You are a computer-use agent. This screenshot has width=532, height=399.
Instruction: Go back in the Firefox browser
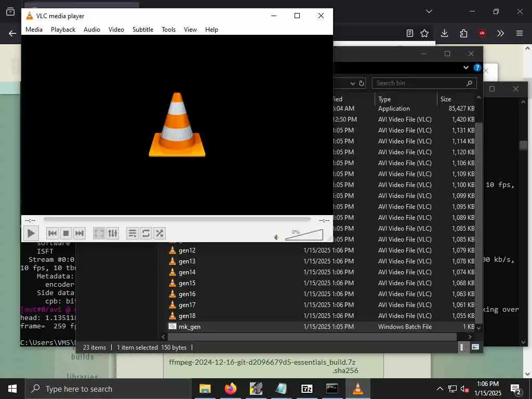pos(12,33)
